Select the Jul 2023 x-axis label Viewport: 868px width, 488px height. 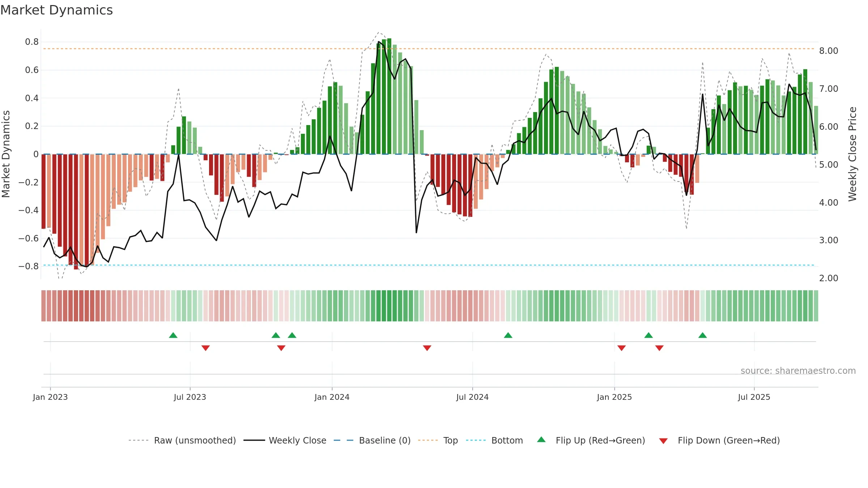coord(190,397)
